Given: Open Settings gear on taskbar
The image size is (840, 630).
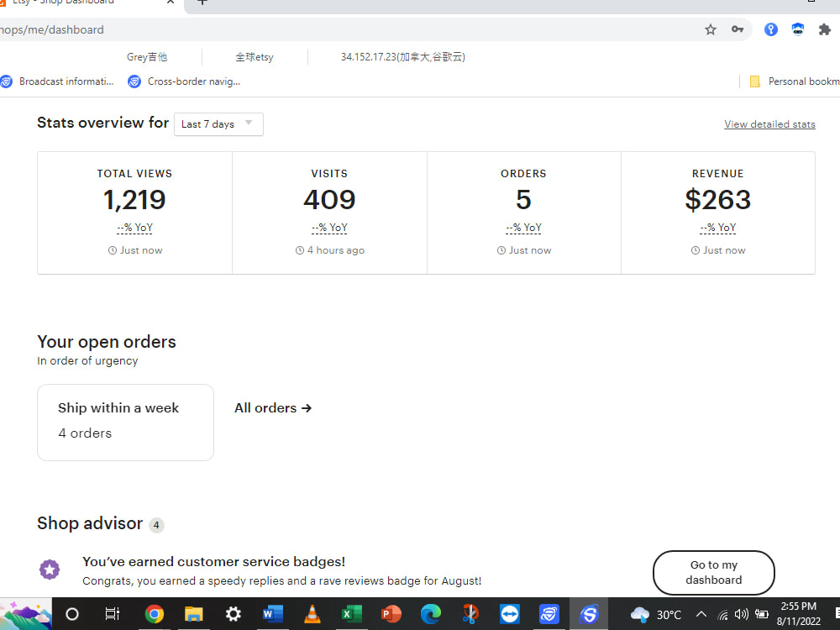Looking at the screenshot, I should coord(233,614).
